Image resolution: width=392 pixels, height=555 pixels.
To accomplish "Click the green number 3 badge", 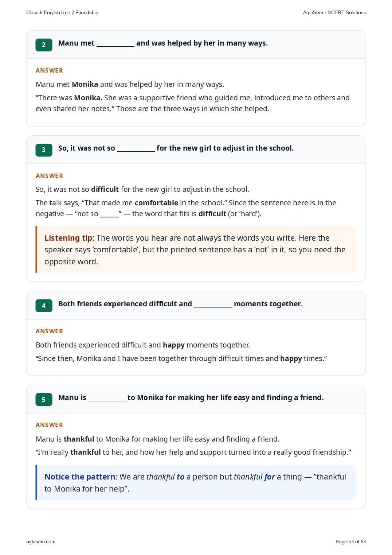I will pos(44,150).
